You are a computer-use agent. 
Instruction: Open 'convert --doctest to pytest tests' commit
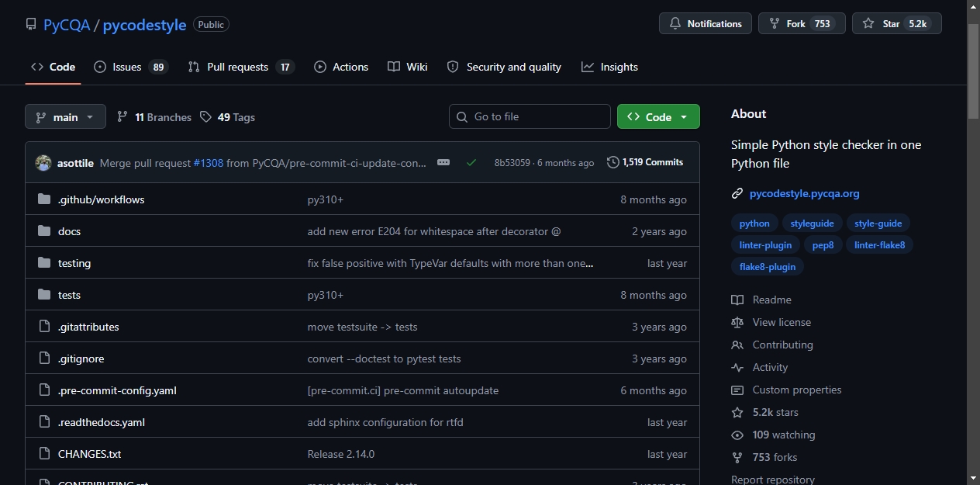tap(385, 359)
